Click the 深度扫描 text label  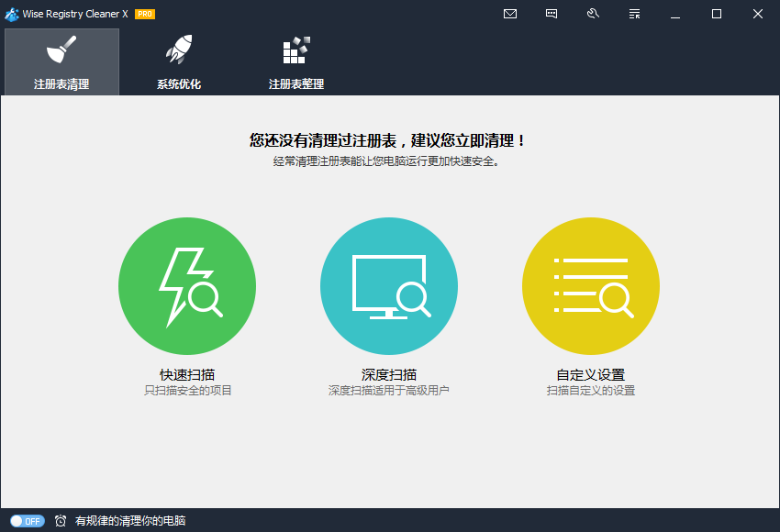(x=389, y=374)
